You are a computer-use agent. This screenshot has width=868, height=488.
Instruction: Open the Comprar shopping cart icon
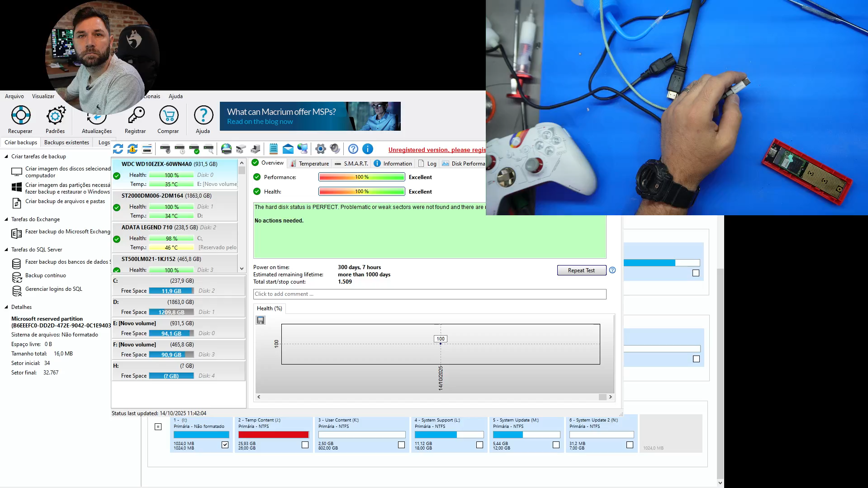[x=169, y=115]
